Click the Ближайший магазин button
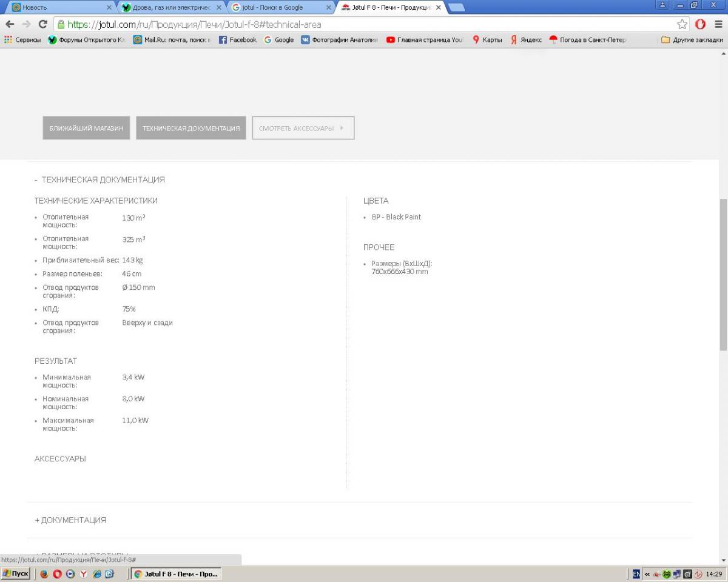 point(86,129)
